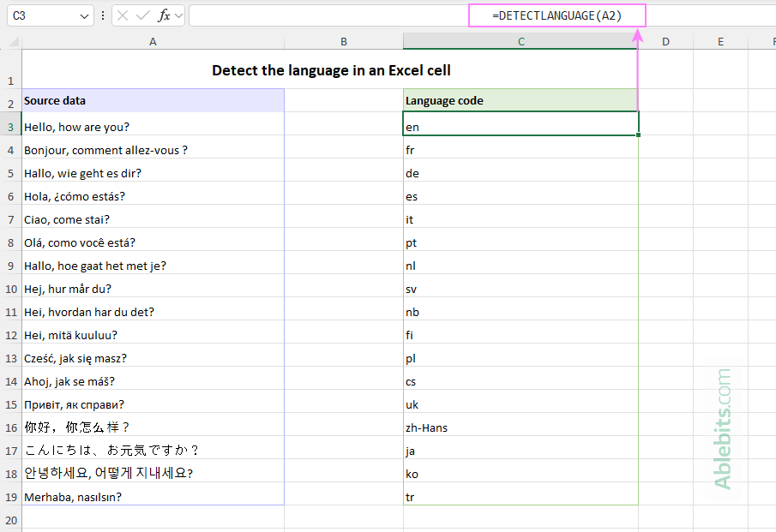Expand the dropdown arrow beside fx
The width and height of the screenshot is (776, 532).
pos(178,16)
